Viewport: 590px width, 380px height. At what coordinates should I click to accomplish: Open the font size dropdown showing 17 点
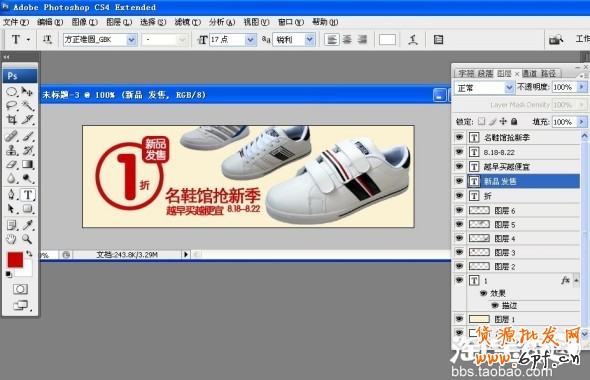click(250, 40)
